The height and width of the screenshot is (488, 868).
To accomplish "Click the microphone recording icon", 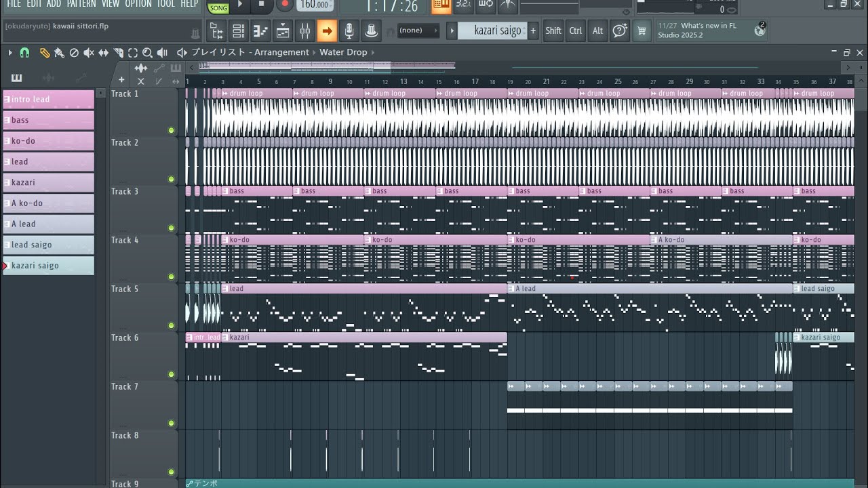I will (349, 30).
